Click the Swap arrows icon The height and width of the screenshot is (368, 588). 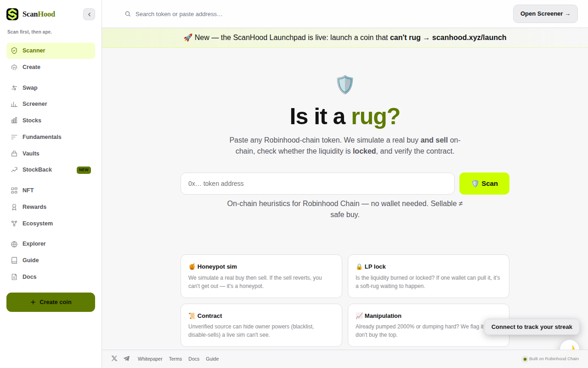click(14, 88)
